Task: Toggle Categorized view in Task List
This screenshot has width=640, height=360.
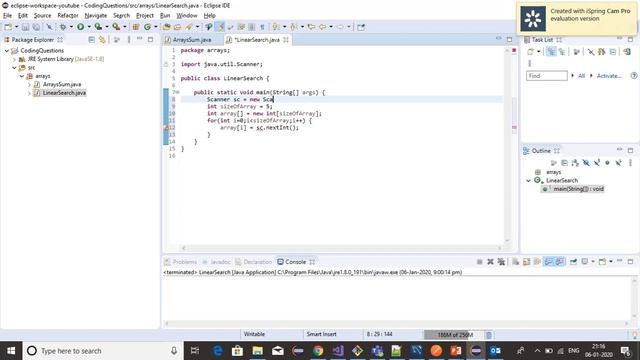Action: click(551, 51)
